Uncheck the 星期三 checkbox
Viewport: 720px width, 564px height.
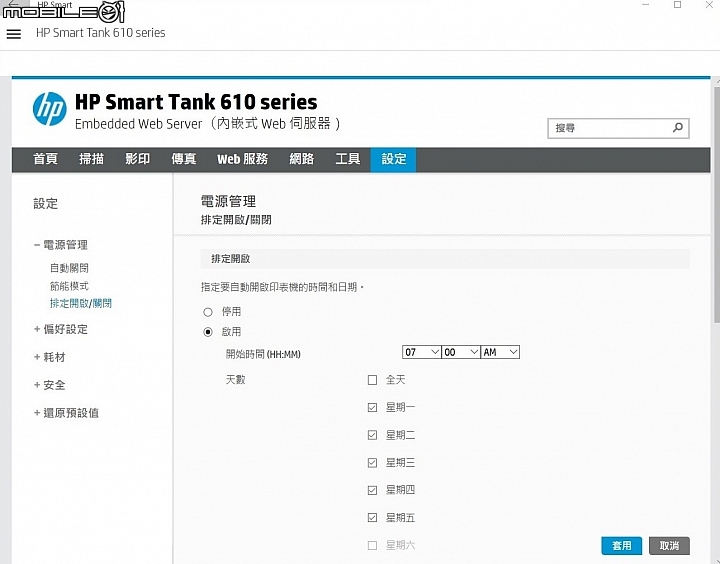coord(372,462)
